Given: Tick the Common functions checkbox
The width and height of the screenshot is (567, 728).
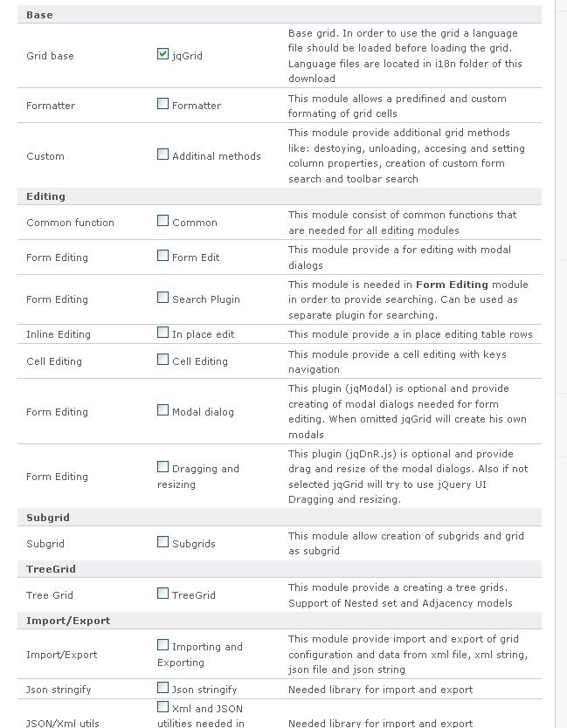Looking at the screenshot, I should (162, 221).
